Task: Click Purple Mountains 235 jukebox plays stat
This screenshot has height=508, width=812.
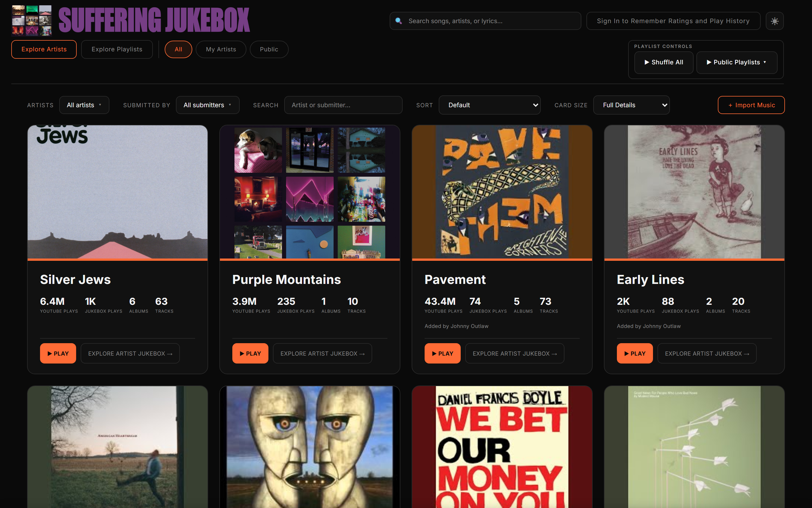Action: 296,305
